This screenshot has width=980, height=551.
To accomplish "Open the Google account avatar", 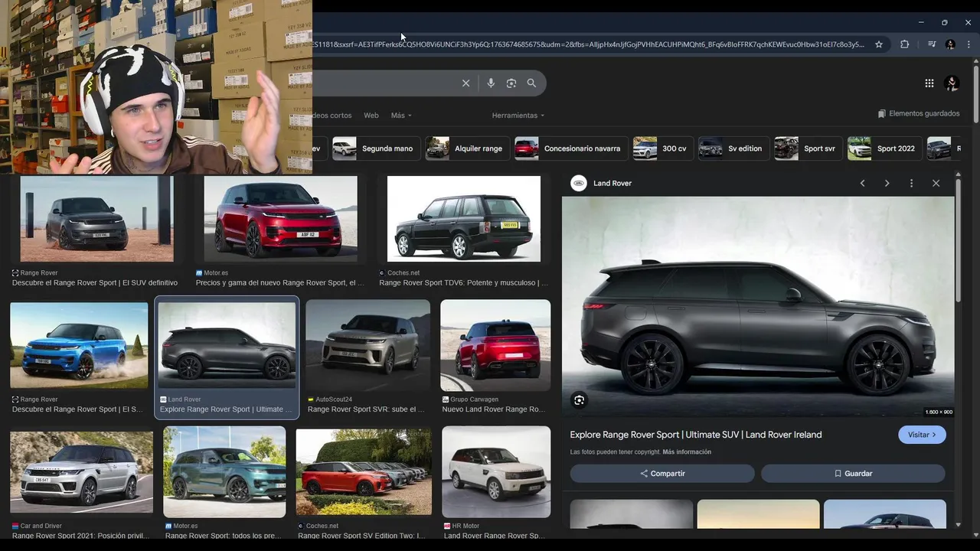I will [952, 83].
